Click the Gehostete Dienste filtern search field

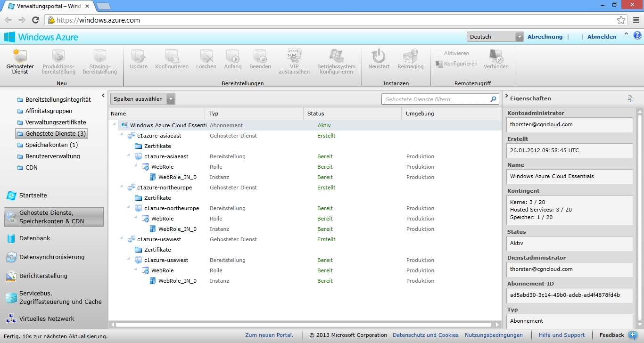pos(436,99)
